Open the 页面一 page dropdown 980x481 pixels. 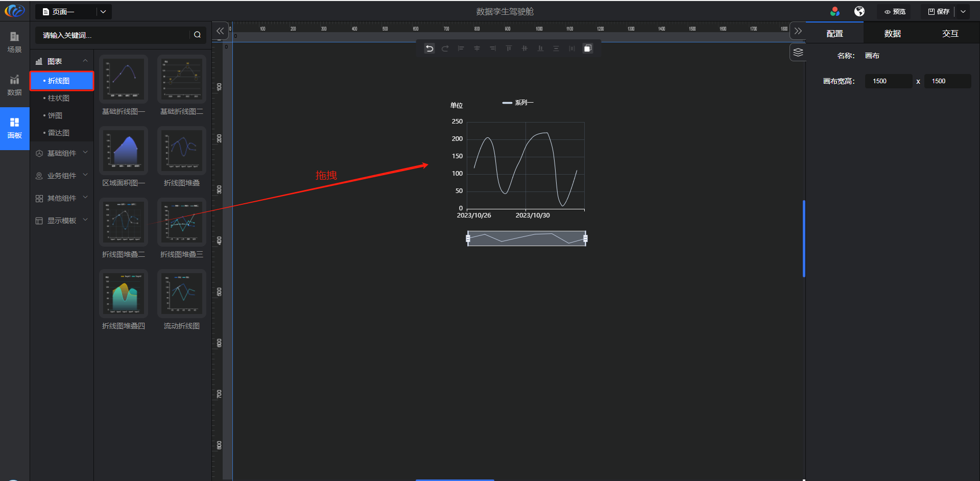(103, 12)
